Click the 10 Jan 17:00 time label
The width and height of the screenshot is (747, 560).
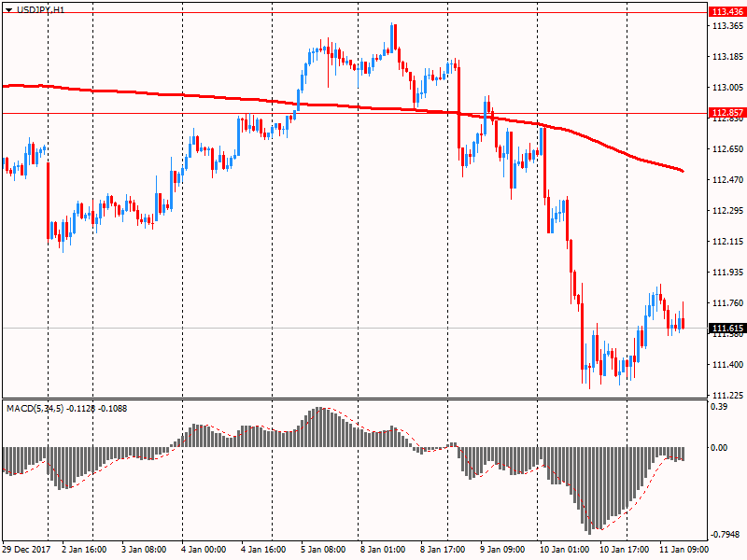pos(624,549)
